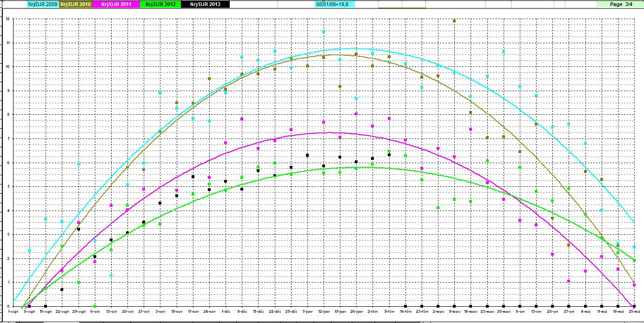The width and height of the screenshot is (644, 323).
Task: Select the magenta Nrj/DJR 2011 legend cell
Action: click(x=116, y=4)
